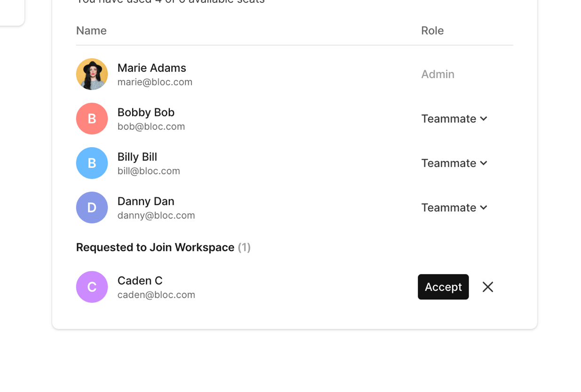Viewport: 581px width, 392px height.
Task: Click Marie Adams' profile photo avatar
Action: [x=92, y=74]
